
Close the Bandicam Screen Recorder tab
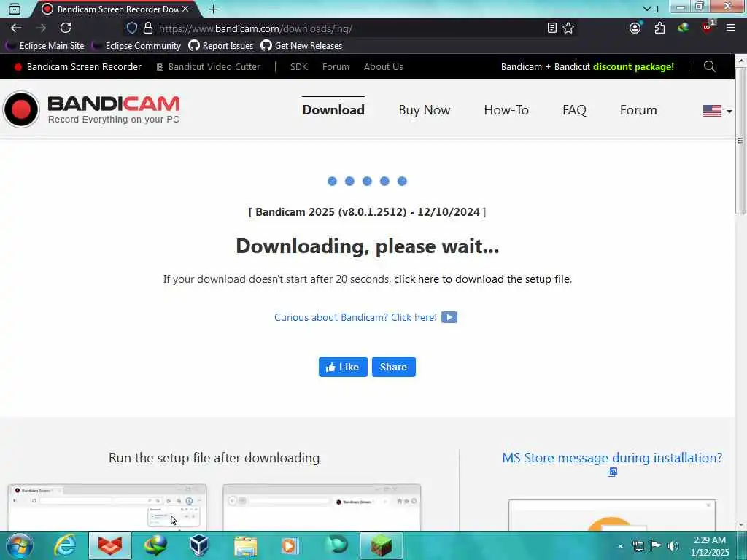[x=185, y=9]
